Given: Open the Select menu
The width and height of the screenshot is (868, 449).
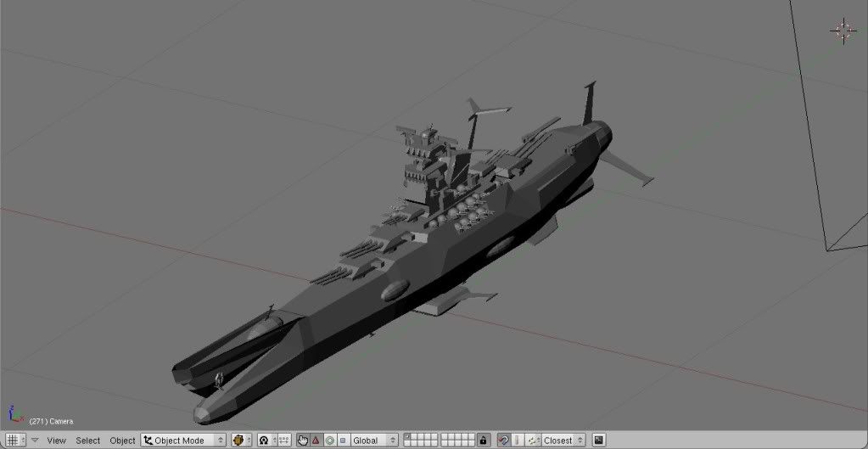Looking at the screenshot, I should pos(88,441).
